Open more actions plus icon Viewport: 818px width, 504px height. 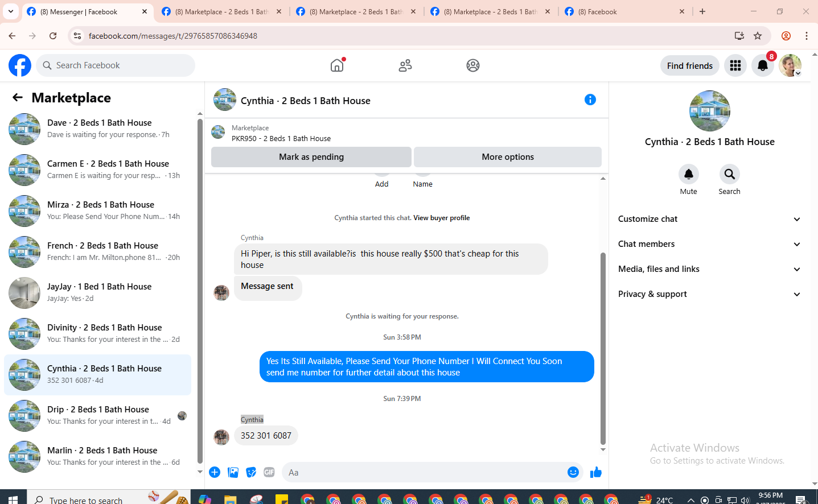click(215, 472)
